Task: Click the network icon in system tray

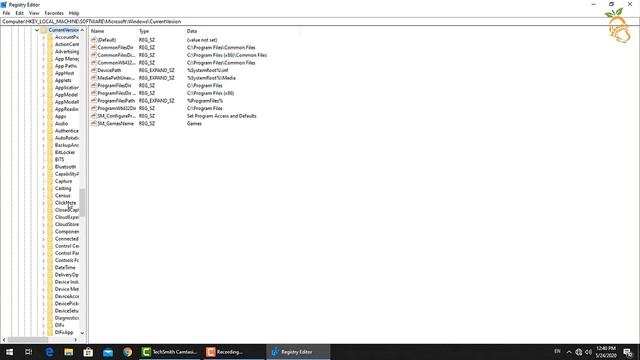Action: (579, 352)
